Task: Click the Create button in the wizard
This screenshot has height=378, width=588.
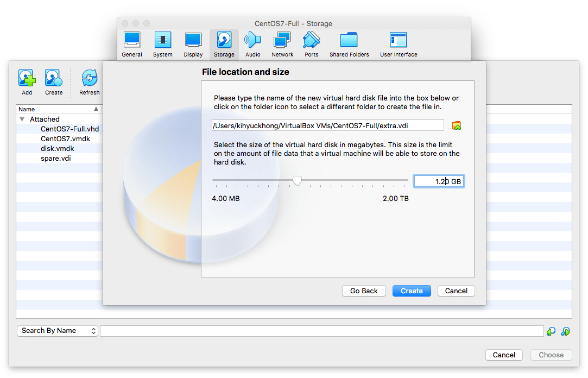Action: [412, 291]
